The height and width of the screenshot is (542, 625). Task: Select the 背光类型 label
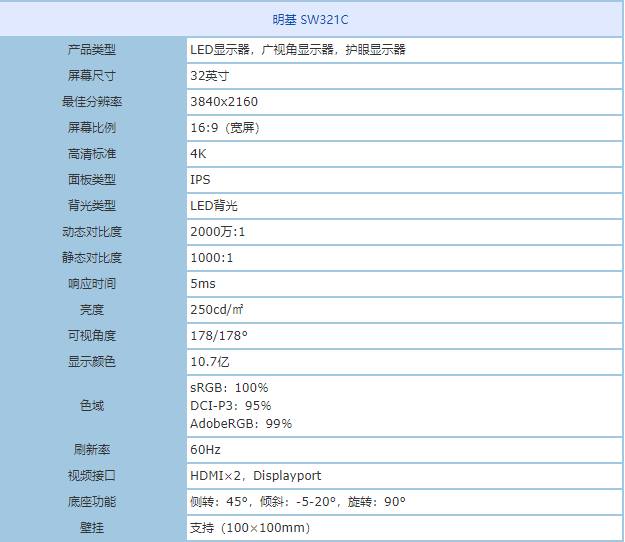(92, 206)
